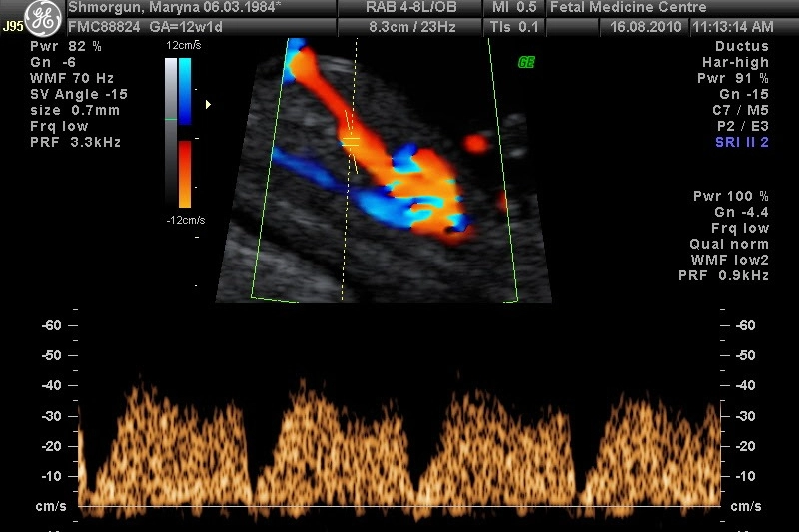Click the Fetal Medicine Centre label
Screen dimensions: 799x532
628,7
